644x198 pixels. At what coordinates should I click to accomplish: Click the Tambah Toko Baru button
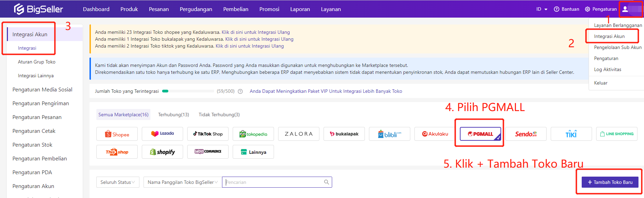(x=610, y=182)
